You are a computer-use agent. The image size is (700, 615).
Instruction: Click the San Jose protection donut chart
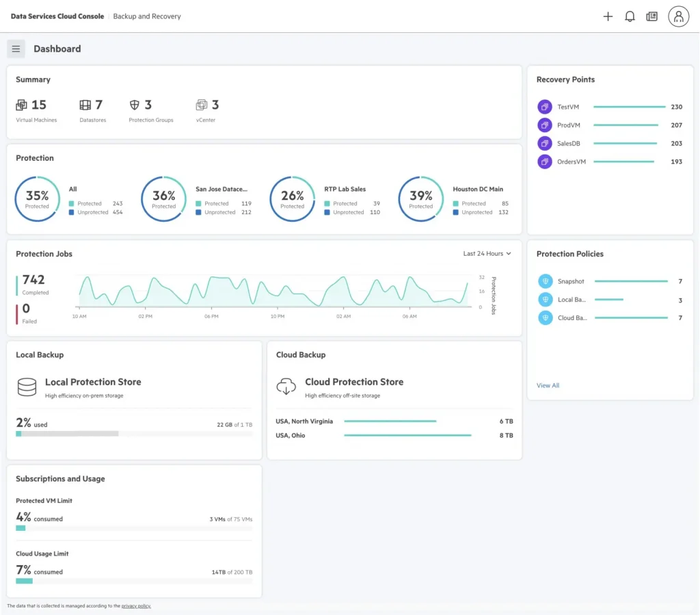click(163, 199)
